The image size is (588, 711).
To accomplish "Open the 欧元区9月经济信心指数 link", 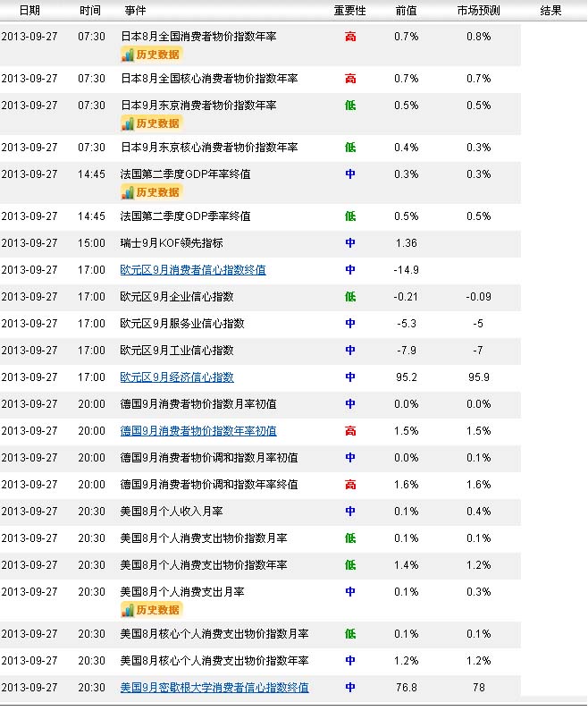I will (x=177, y=377).
